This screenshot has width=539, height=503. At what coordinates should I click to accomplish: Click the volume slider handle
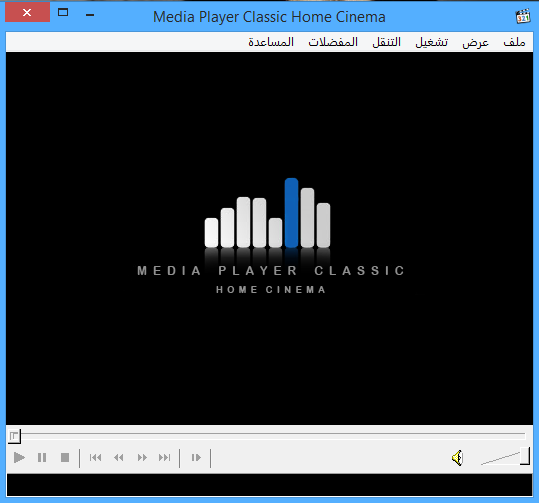click(525, 456)
